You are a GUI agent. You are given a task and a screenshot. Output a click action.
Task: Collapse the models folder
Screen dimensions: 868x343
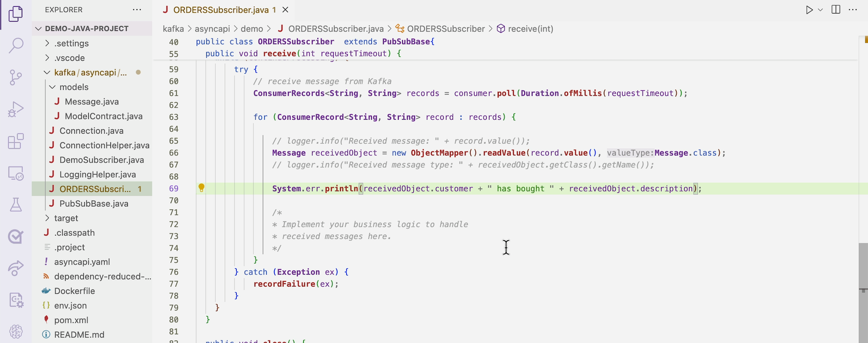pos(52,87)
